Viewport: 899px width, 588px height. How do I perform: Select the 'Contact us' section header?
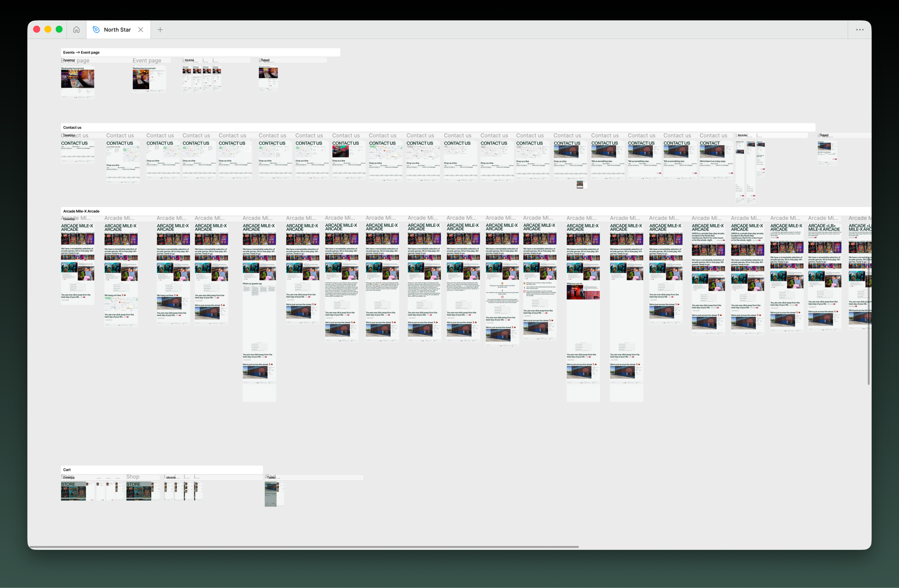tap(72, 128)
